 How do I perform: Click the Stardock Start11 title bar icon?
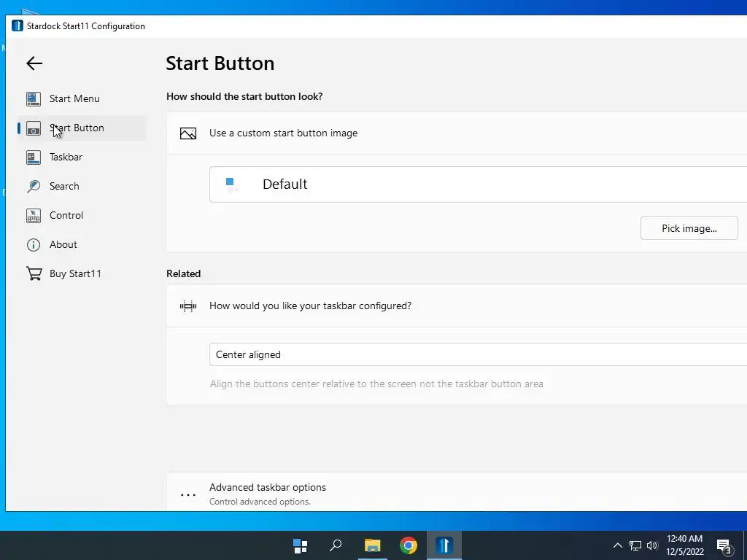(x=18, y=26)
